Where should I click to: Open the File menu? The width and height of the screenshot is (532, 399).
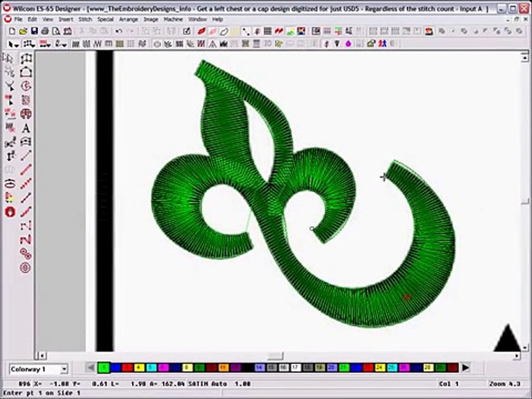18,19
